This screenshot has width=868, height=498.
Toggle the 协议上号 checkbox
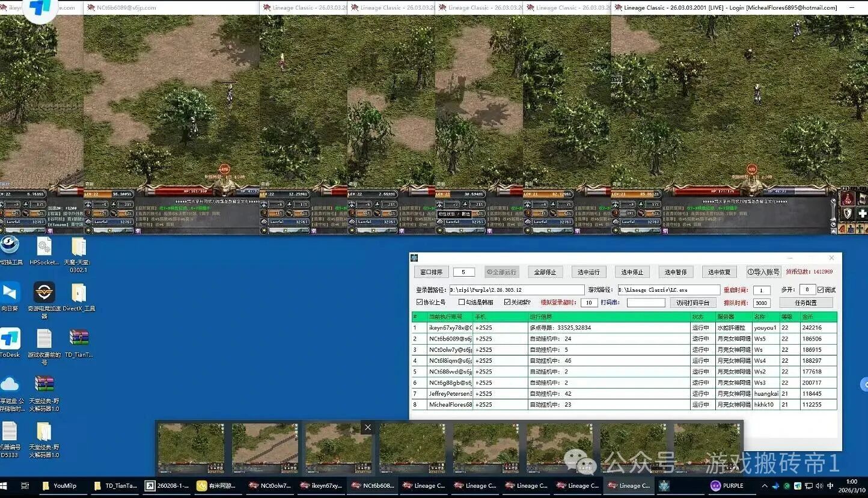[x=420, y=303]
